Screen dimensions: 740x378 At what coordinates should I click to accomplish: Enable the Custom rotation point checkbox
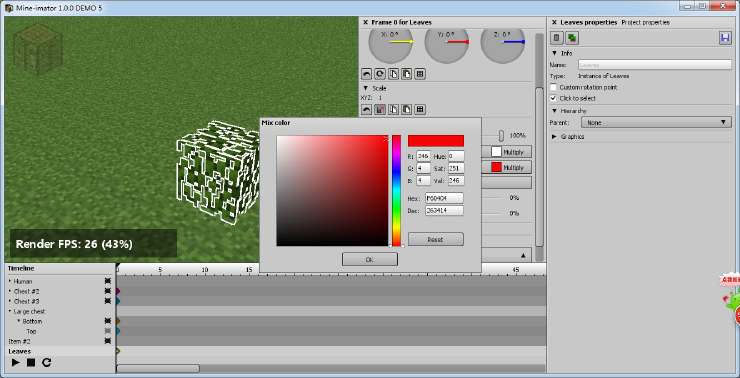[x=554, y=87]
